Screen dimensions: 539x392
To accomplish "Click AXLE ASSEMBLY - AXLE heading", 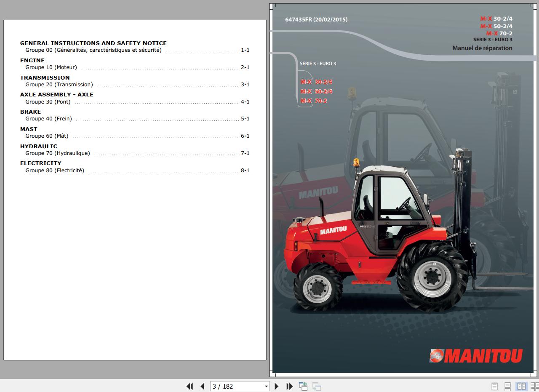I will (57, 94).
